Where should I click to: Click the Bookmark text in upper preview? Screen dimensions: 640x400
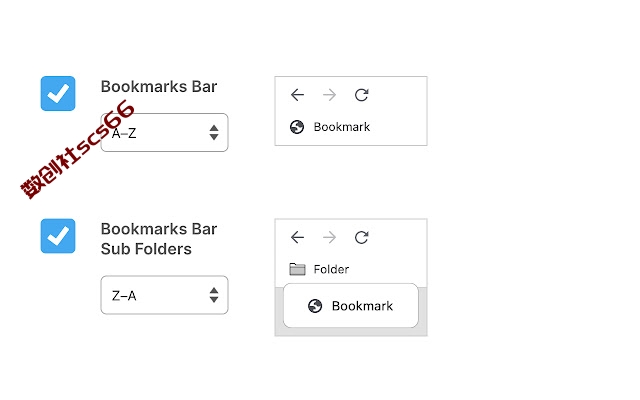pos(342,127)
